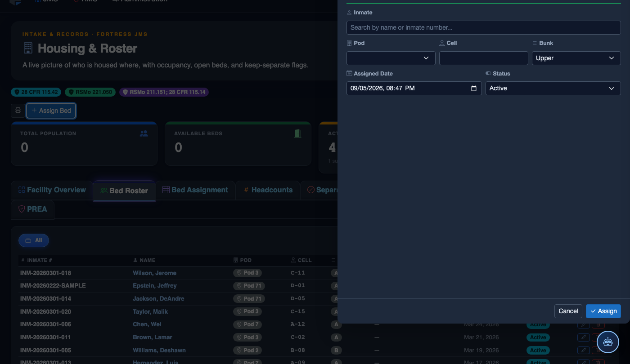Go to the Headcounts tab
Image resolution: width=630 pixels, height=364 pixels.
pyautogui.click(x=268, y=190)
